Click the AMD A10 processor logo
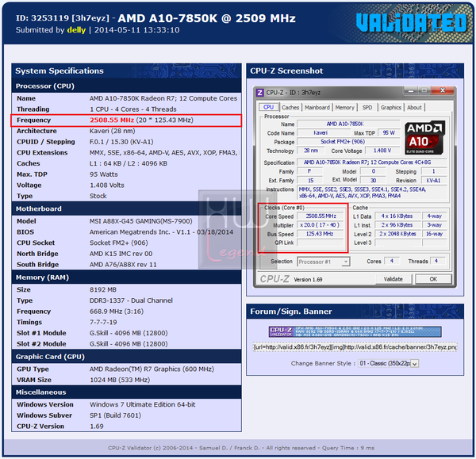This screenshot has width=476, height=459. tap(425, 137)
